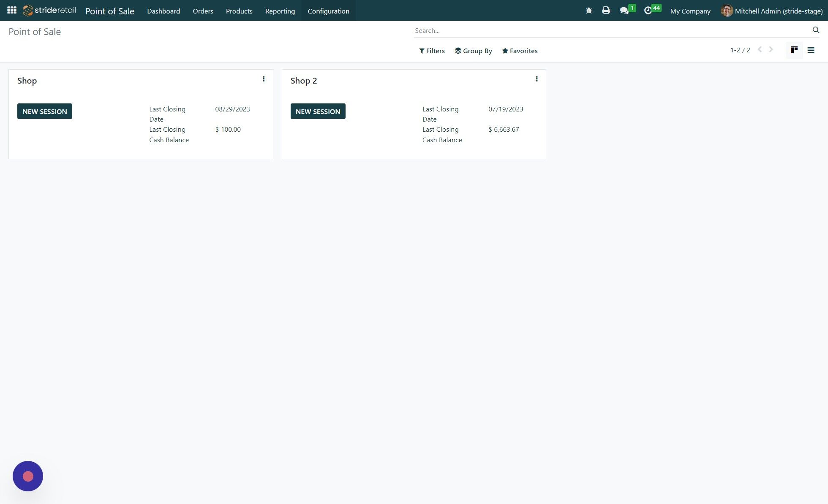Start a New Session for Shop 2

tap(318, 111)
